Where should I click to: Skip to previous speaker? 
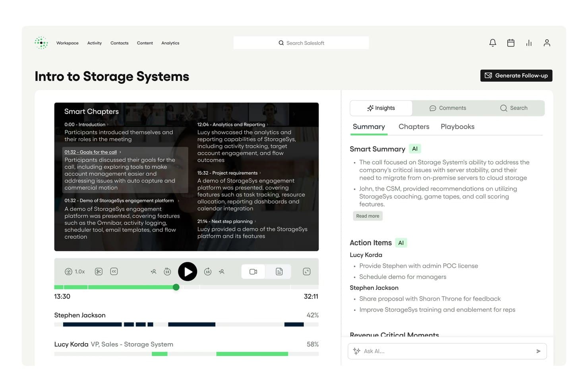[x=153, y=272]
